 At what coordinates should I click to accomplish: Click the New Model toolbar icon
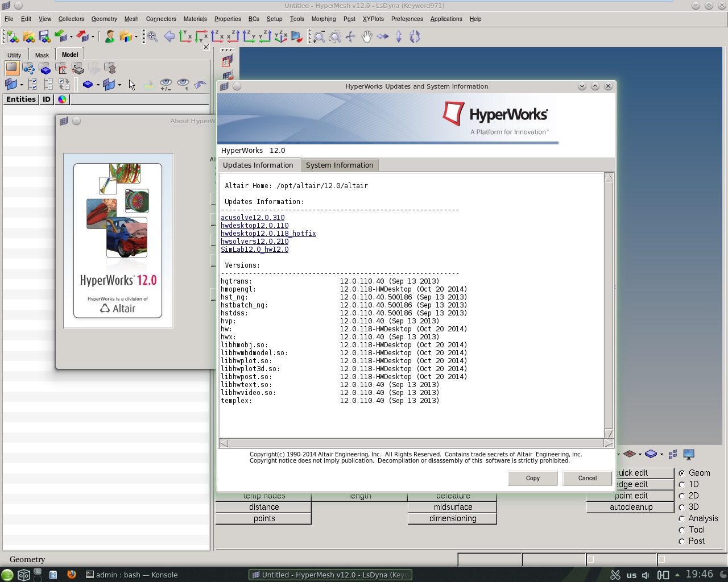(13, 37)
